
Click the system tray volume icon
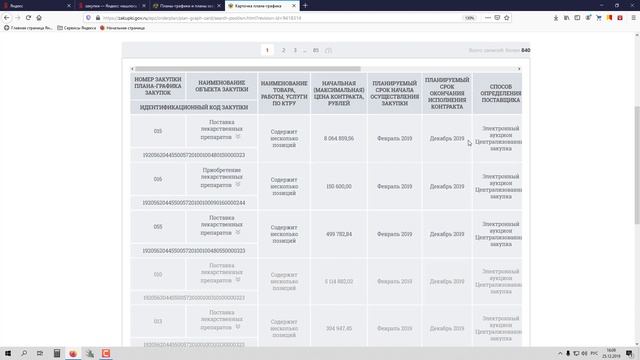(584, 353)
